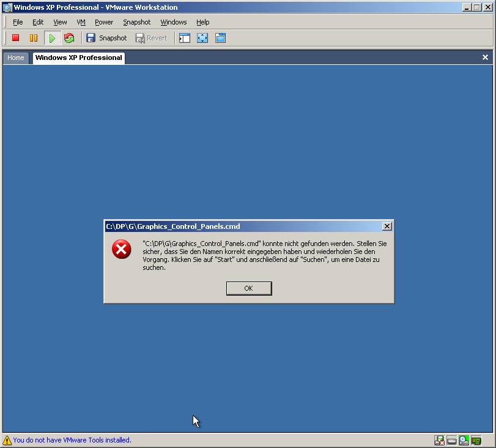
Task: Close the Graphics_Control_Panels.cmd error dialog
Action: point(387,226)
